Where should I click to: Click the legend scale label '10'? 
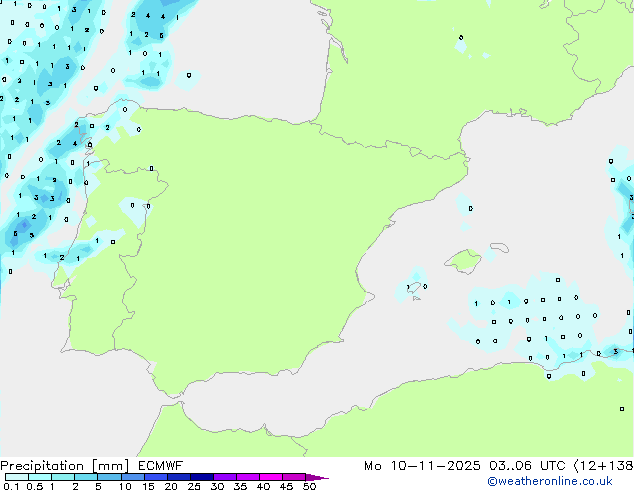pos(125,486)
